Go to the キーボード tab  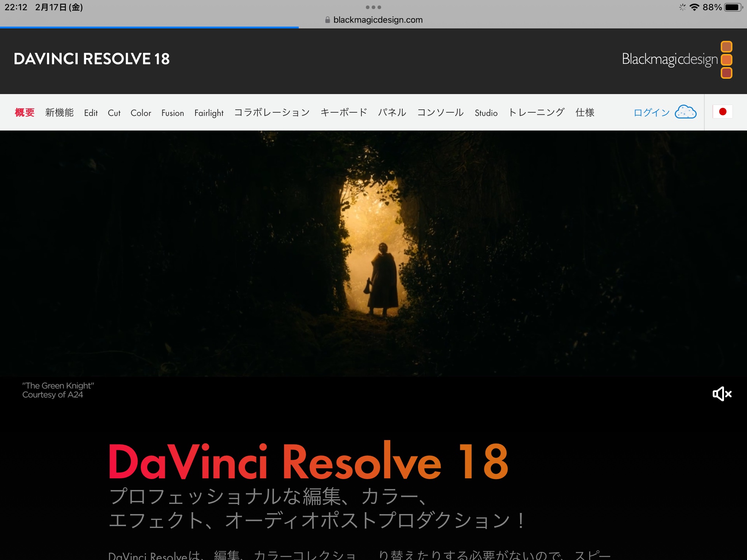pos(344,112)
